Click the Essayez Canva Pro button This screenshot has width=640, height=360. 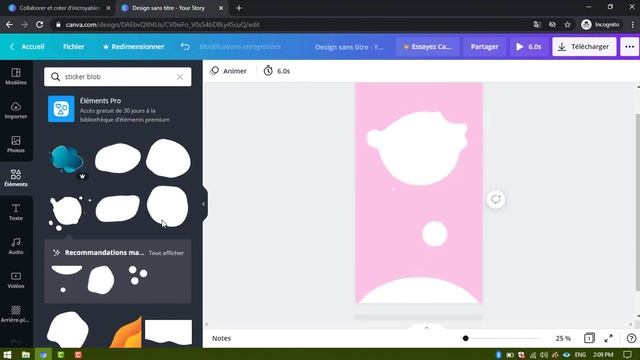click(x=428, y=47)
